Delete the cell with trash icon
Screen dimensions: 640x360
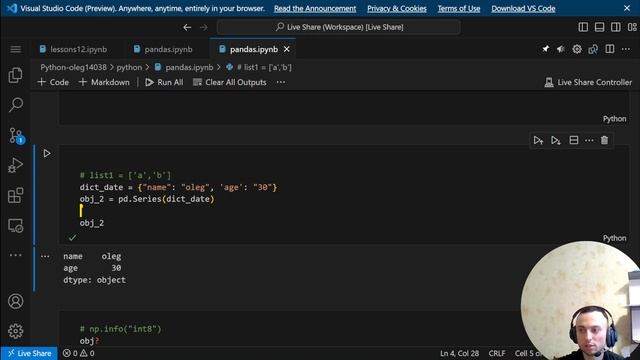pos(604,140)
